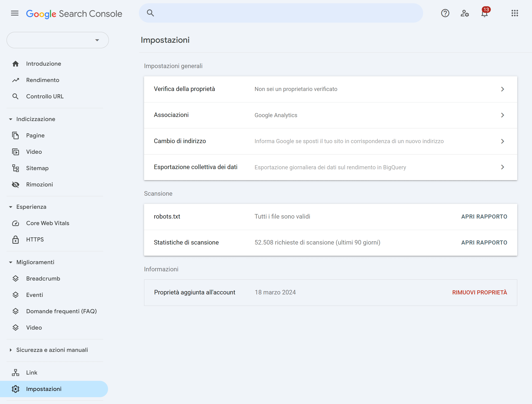
Task: Click RIMUOVI PROPRIETÀ
Action: pyautogui.click(x=480, y=292)
